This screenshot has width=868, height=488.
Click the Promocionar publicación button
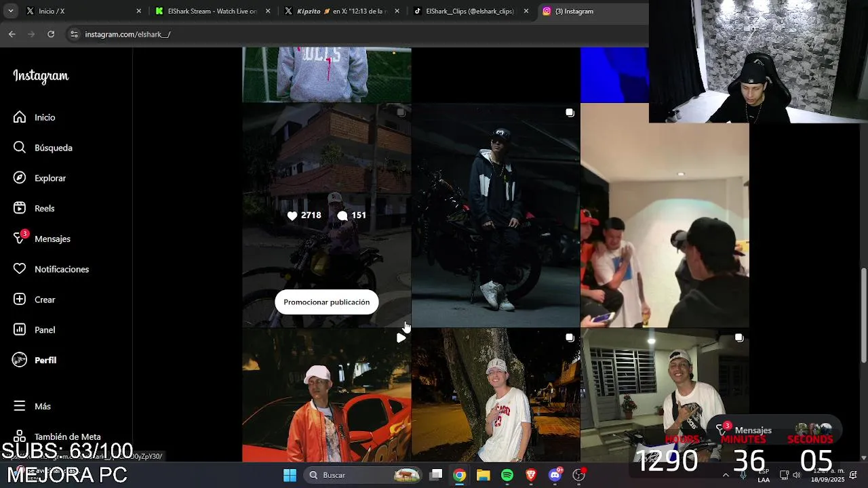tap(327, 302)
